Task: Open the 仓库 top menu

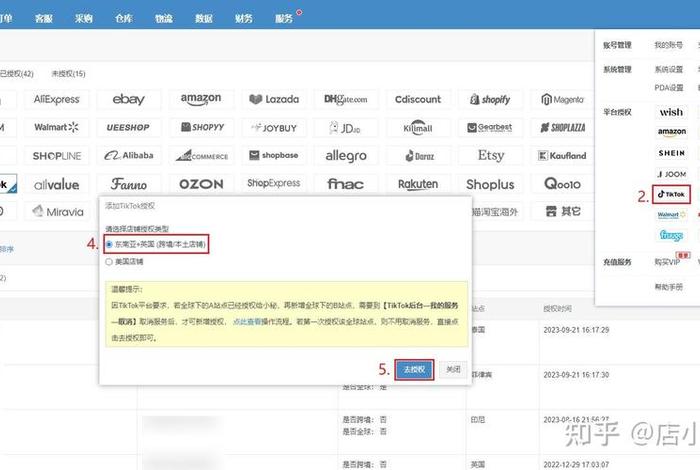Action: [124, 18]
